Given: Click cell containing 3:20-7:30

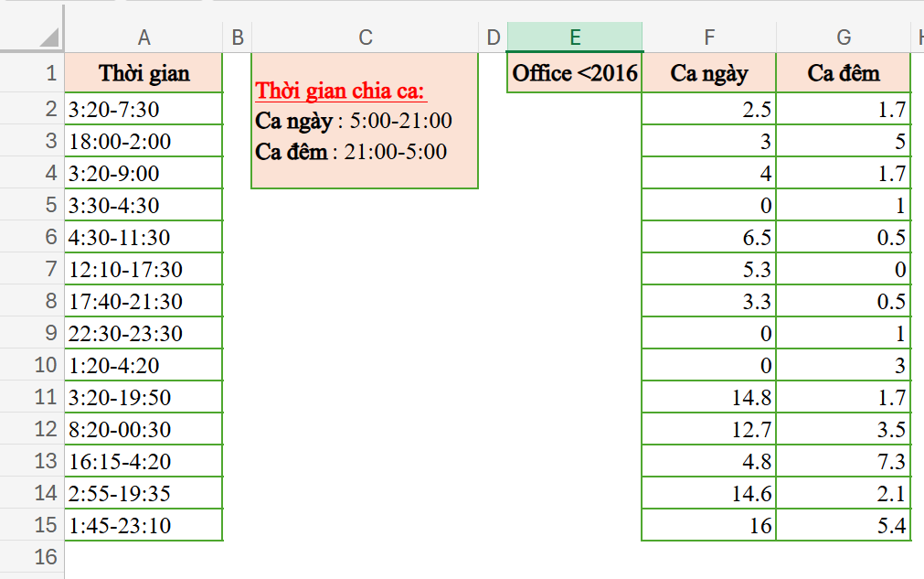Looking at the screenshot, I should coord(144,110).
